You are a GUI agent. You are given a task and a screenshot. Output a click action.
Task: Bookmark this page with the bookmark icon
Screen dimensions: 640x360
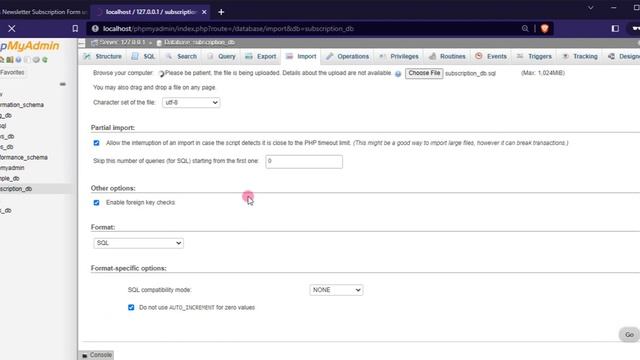pos(75,29)
